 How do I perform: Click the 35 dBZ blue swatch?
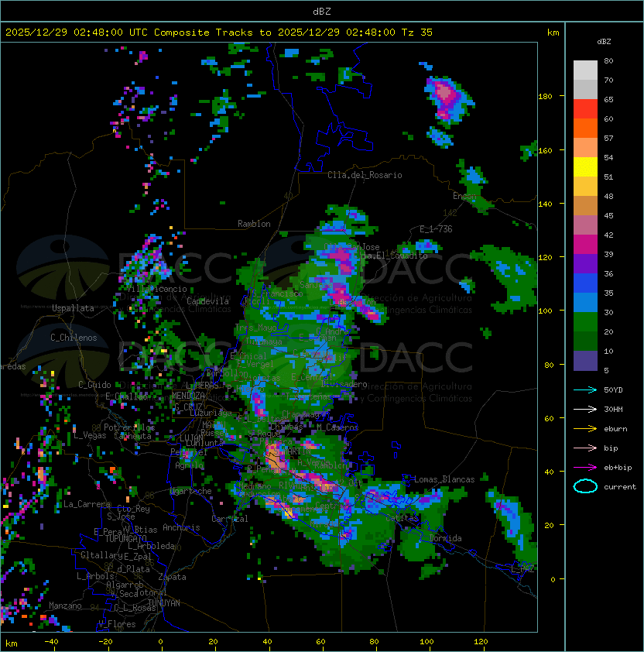tap(585, 302)
